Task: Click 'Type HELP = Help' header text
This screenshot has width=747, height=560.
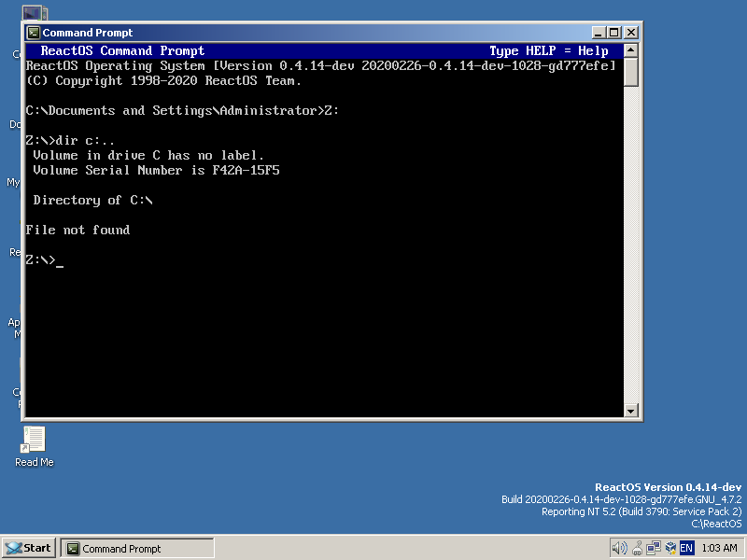Action: click(x=549, y=50)
